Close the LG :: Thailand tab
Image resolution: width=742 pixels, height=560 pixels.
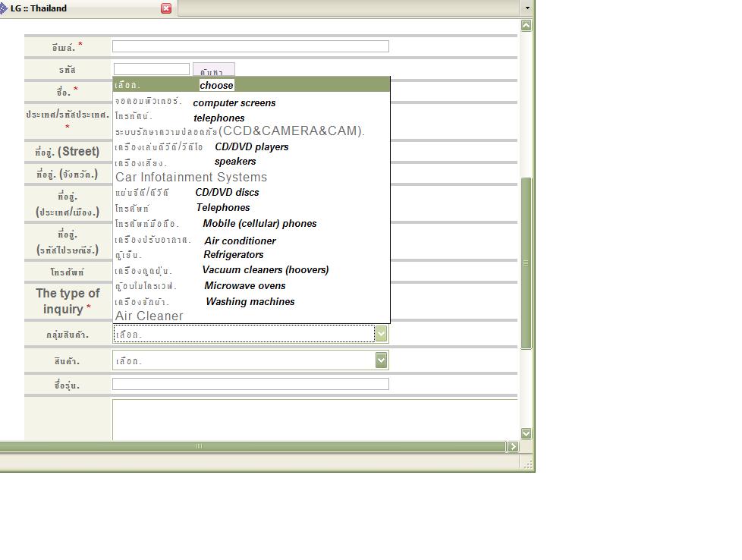pyautogui.click(x=166, y=8)
